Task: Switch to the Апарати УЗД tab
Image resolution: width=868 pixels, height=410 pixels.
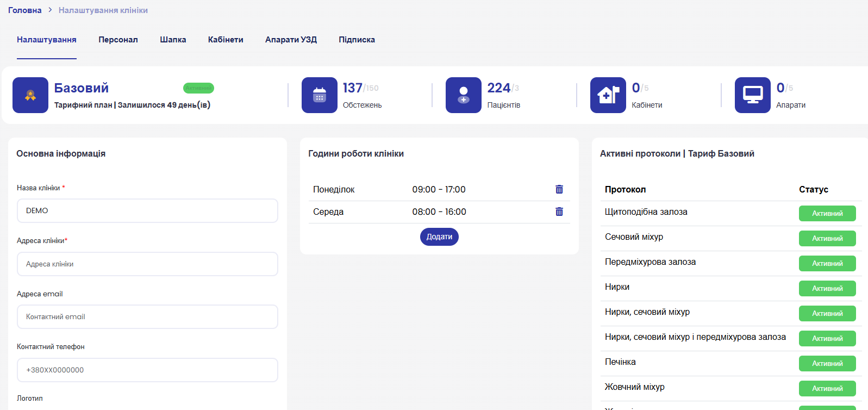Action: click(x=291, y=40)
